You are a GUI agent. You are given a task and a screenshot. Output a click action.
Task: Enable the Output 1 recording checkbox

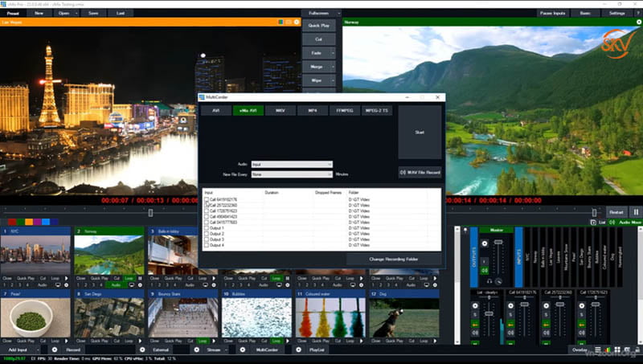point(207,227)
